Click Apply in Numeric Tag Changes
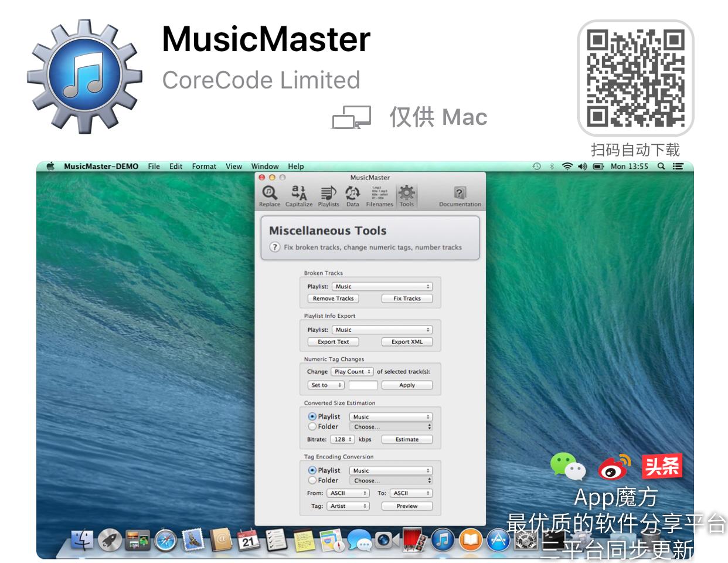The image size is (728, 563). click(407, 385)
